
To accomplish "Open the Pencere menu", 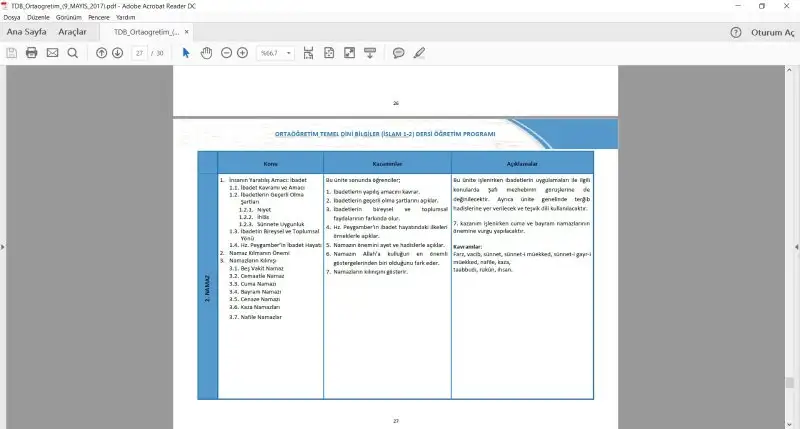I will point(99,17).
